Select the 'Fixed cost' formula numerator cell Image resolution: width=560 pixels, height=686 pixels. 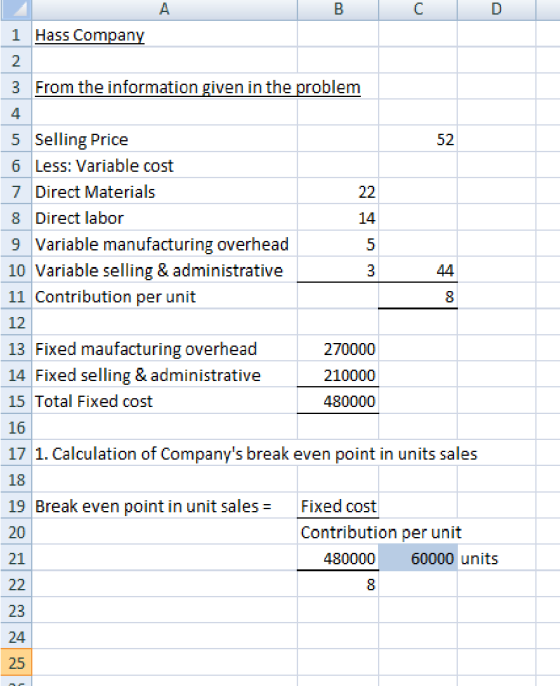338,506
